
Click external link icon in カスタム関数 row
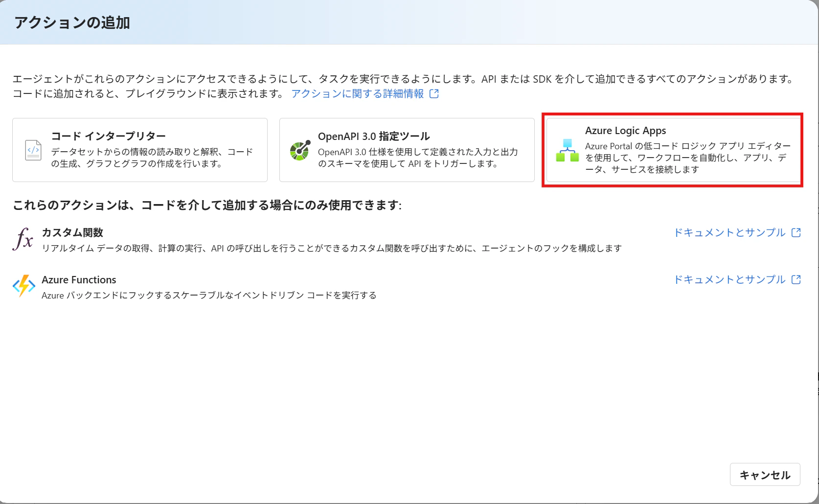[796, 232]
